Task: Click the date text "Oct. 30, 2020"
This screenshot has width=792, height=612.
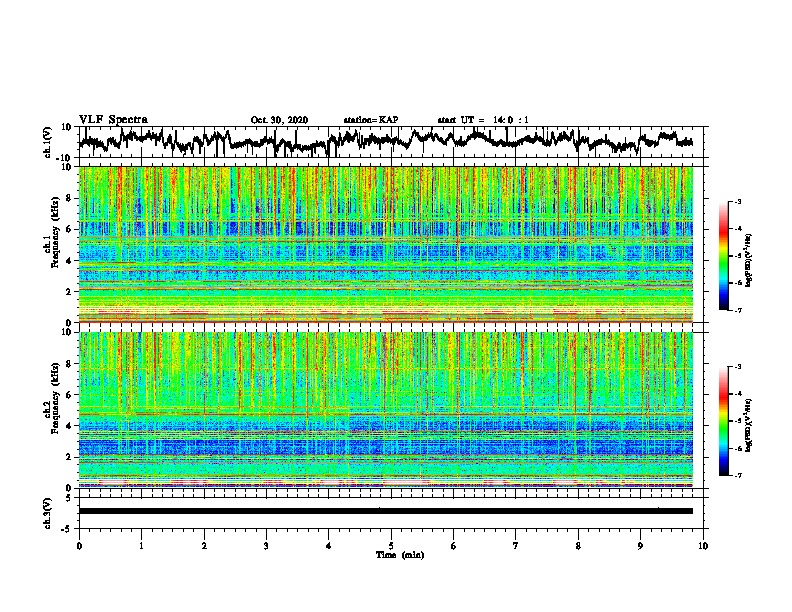Action: tap(279, 120)
